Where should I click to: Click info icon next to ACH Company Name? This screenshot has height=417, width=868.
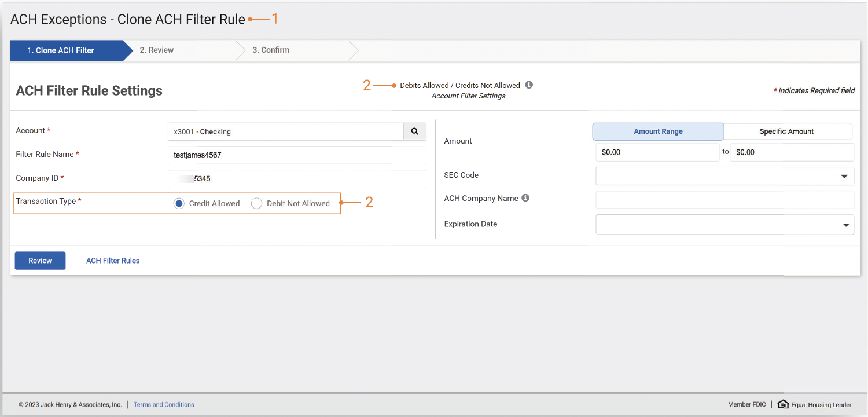(525, 198)
